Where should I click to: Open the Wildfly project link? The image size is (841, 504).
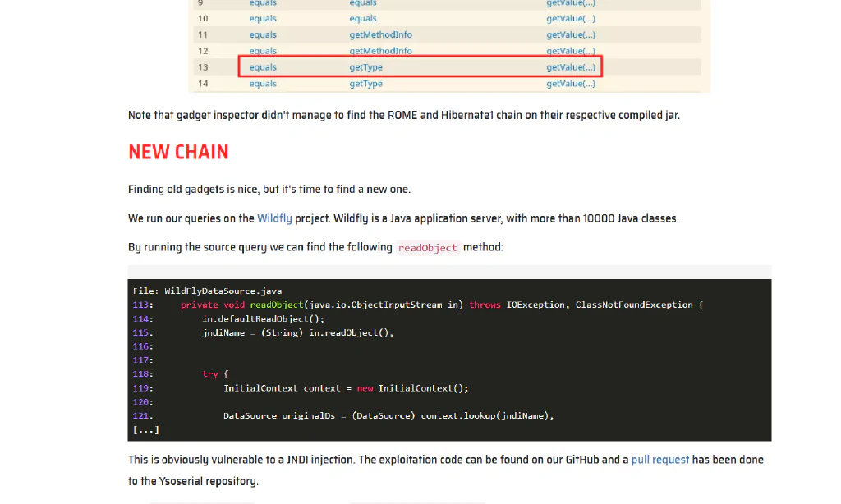coord(274,218)
